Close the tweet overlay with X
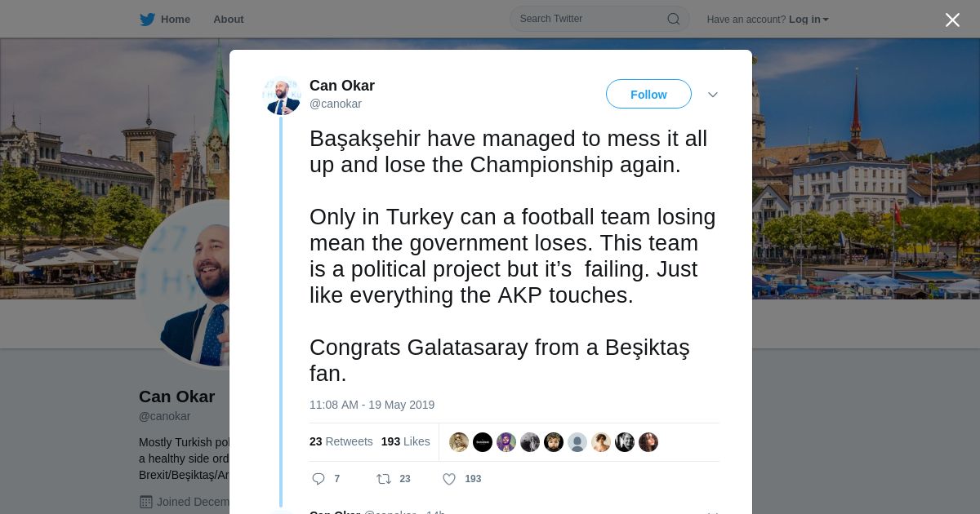The width and height of the screenshot is (980, 514). coord(952,20)
